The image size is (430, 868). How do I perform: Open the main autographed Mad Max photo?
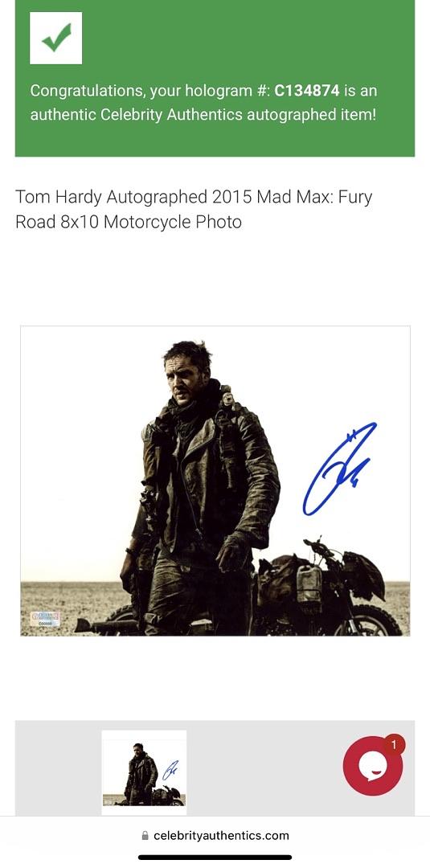pos(215,481)
